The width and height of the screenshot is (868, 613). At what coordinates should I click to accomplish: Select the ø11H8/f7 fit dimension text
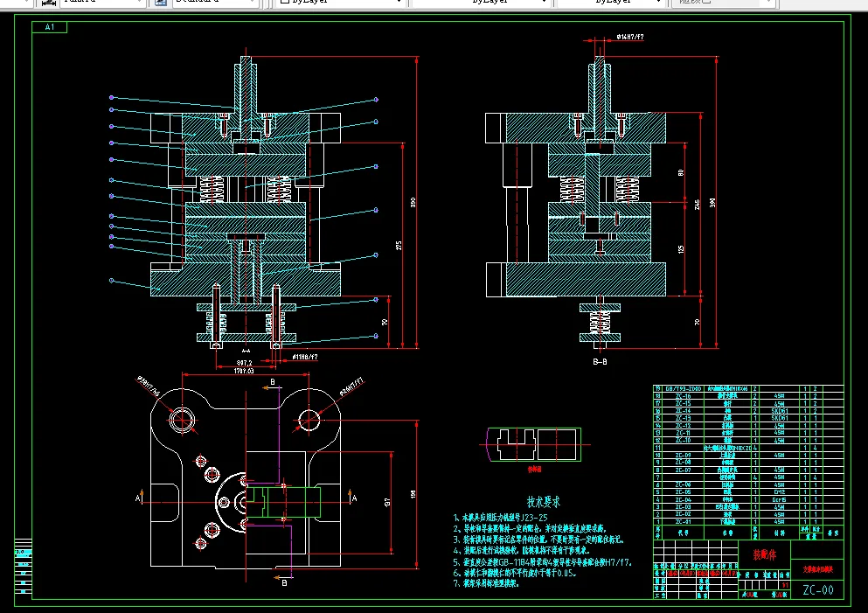click(305, 357)
